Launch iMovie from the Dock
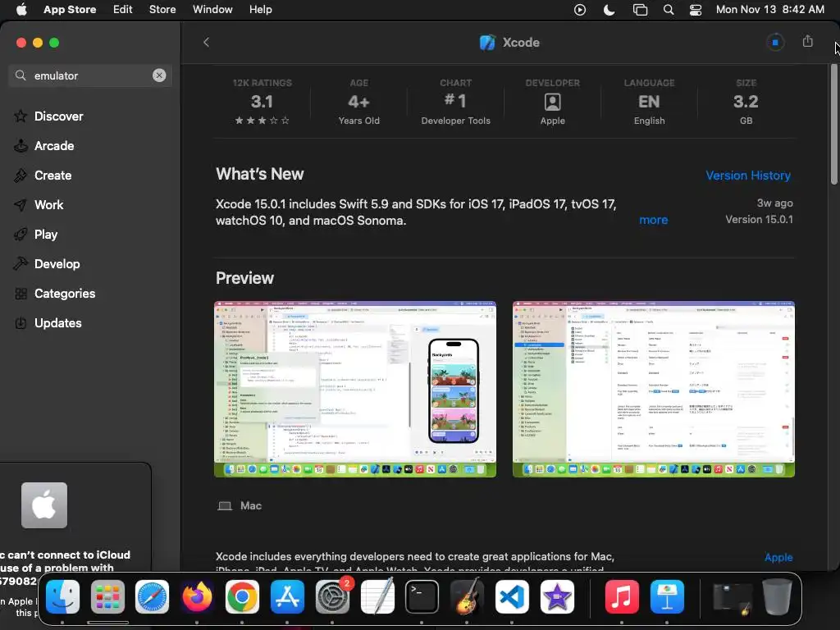The height and width of the screenshot is (630, 840). coord(557,596)
